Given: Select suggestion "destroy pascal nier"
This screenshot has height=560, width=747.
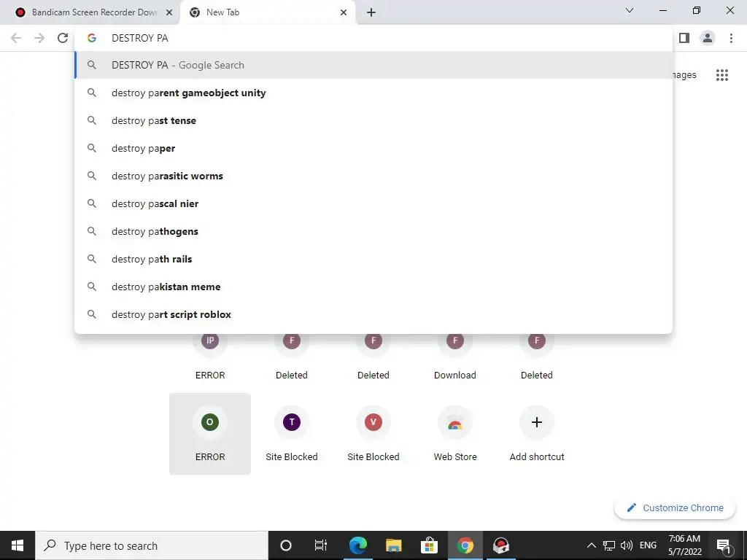Looking at the screenshot, I should [373, 204].
